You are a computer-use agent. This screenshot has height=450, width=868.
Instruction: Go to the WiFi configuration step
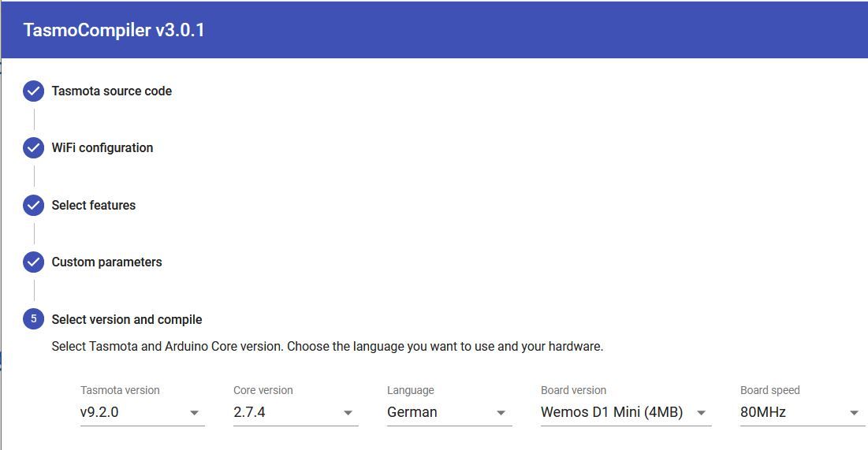[x=102, y=148]
